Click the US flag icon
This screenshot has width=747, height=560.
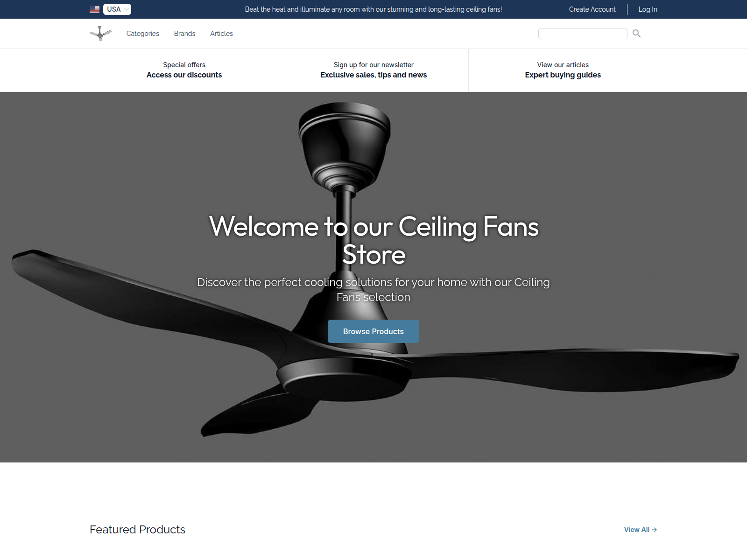point(94,8)
